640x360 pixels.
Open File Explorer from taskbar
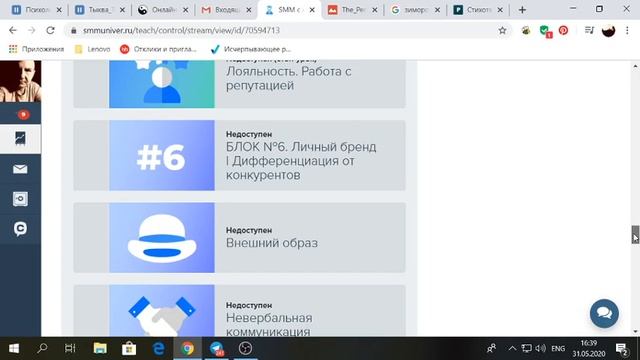click(100, 349)
